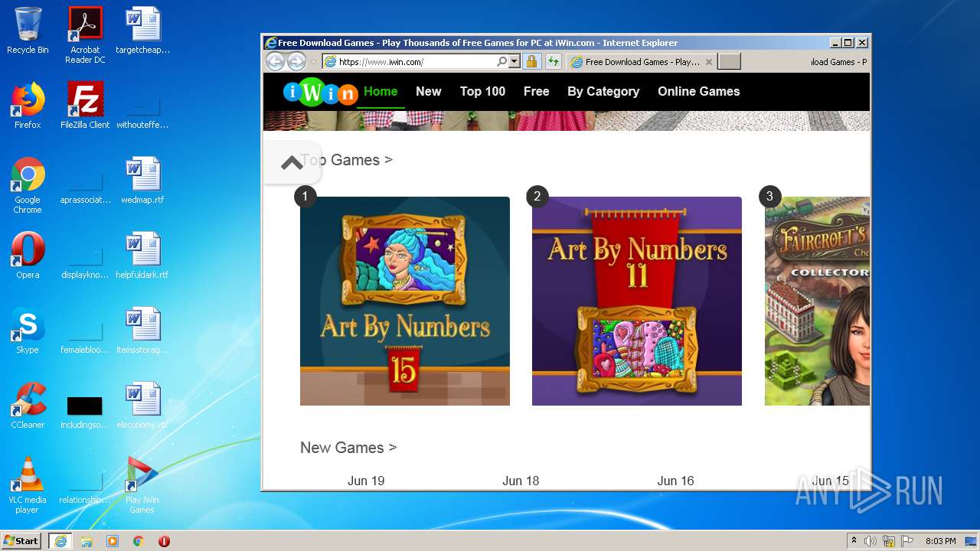
Task: Open the Chrome icon in taskbar
Action: click(139, 541)
